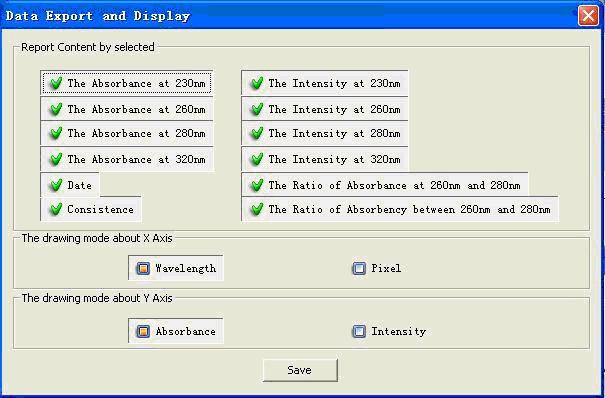Viewport: 605px width, 398px height.
Task: Disable The Intensity at 260nm
Action: click(324, 109)
